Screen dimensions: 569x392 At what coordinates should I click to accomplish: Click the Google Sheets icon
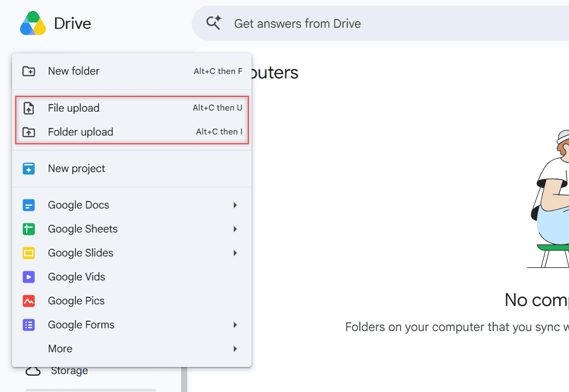coord(29,229)
